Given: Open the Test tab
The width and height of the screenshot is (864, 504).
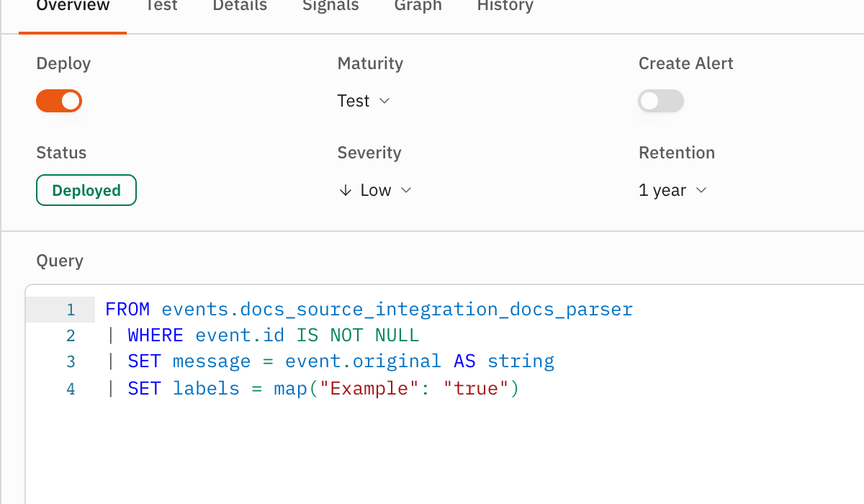Looking at the screenshot, I should coord(161,6).
